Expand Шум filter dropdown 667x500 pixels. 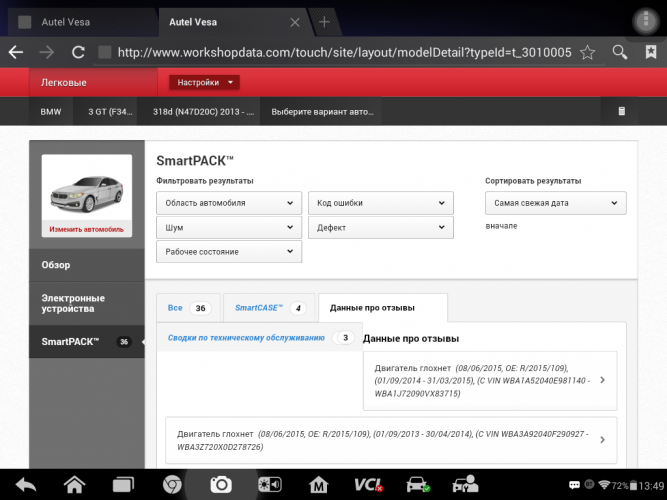coord(229,227)
